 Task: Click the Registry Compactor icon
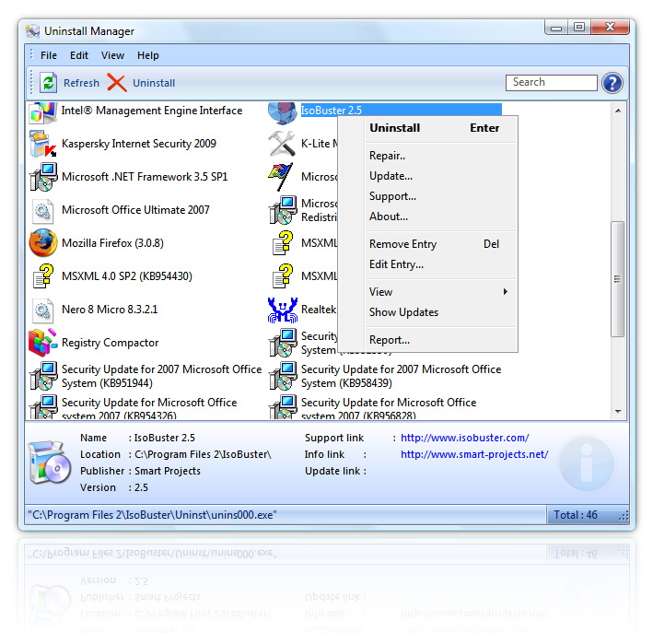point(43,343)
